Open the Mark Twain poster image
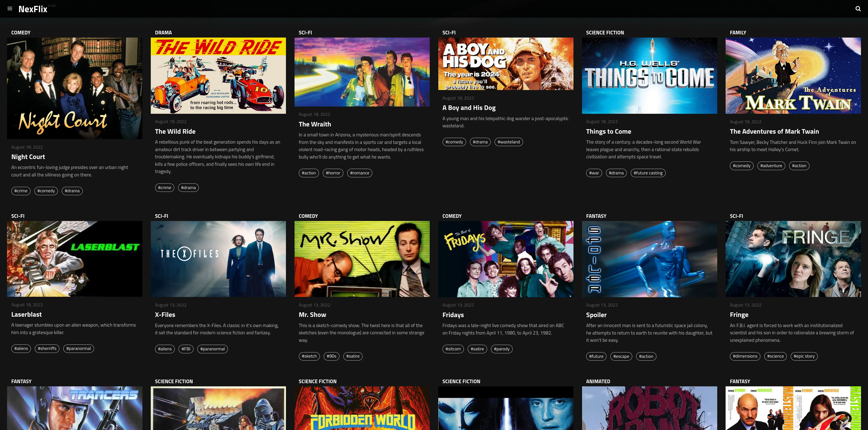This screenshot has width=868, height=430. tap(793, 76)
